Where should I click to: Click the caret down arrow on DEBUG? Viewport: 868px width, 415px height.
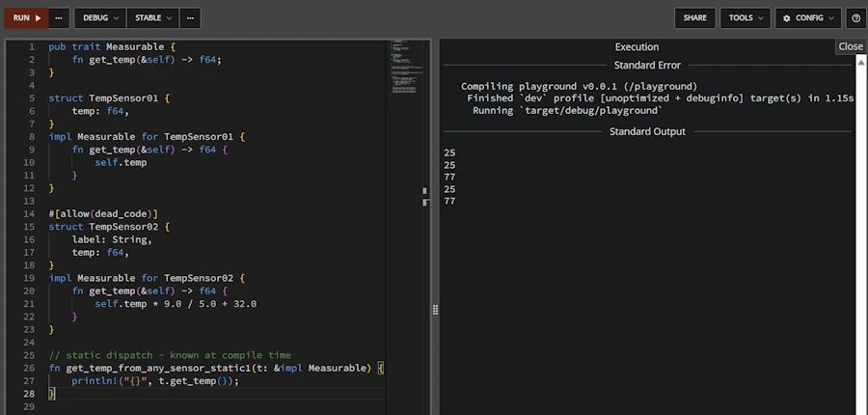(x=117, y=18)
